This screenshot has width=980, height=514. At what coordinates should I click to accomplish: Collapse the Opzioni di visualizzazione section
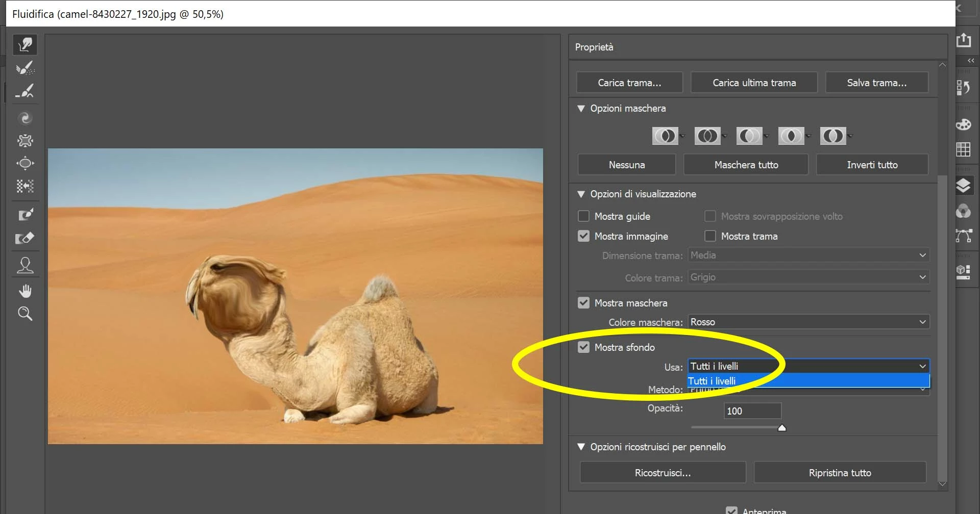point(581,194)
